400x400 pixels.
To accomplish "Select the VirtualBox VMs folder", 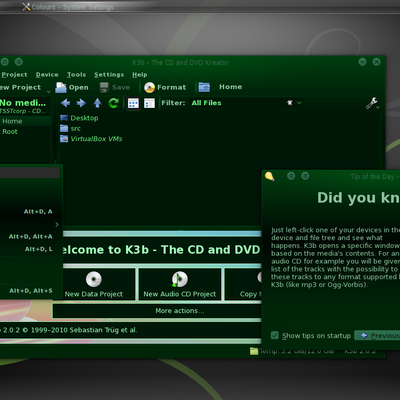I will point(91,139).
